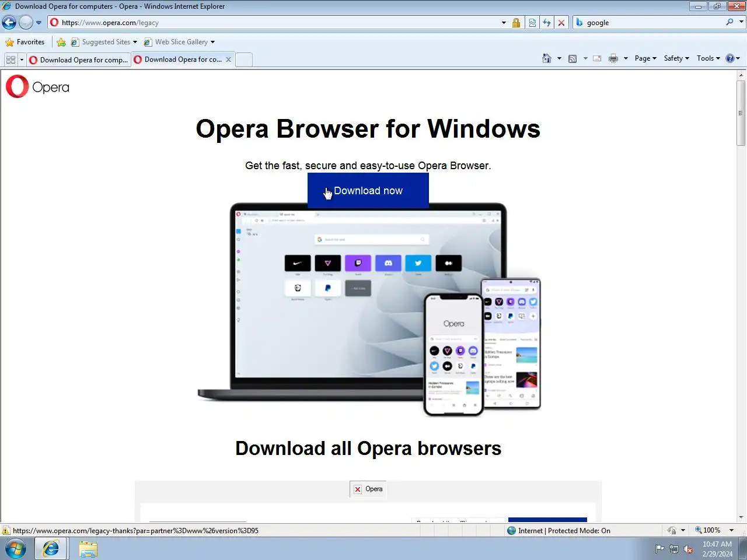Click the RSS feeds icon
747x560 pixels.
[x=573, y=58]
